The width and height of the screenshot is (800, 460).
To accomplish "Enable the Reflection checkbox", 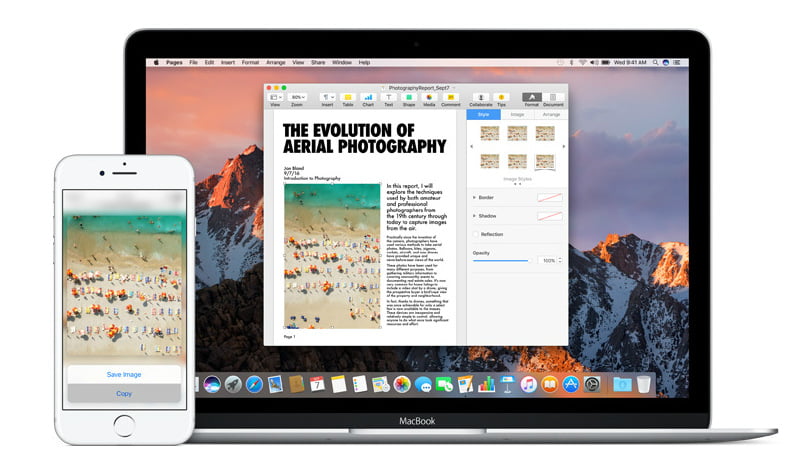I will pos(476,234).
